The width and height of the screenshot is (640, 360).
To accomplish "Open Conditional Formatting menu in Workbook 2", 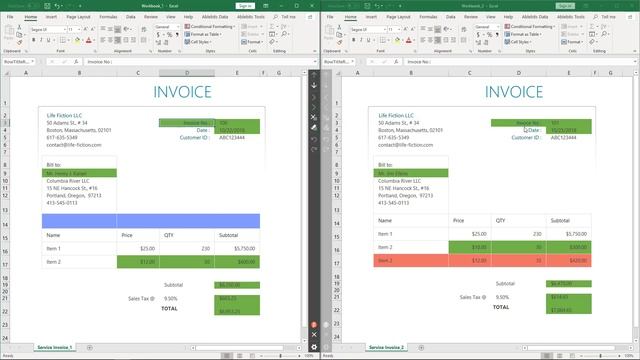I will click(x=530, y=27).
